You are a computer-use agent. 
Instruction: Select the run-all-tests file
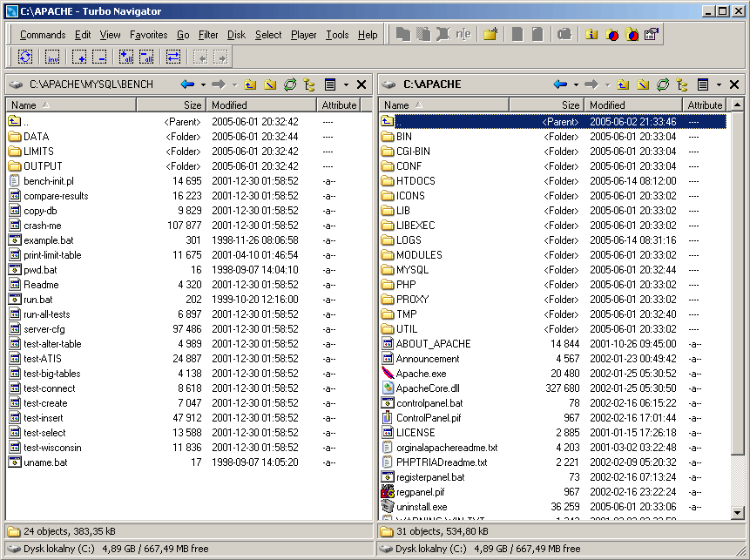click(47, 314)
